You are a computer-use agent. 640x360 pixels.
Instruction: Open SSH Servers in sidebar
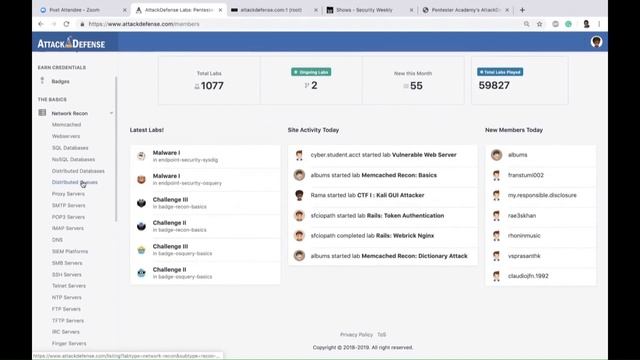67,274
